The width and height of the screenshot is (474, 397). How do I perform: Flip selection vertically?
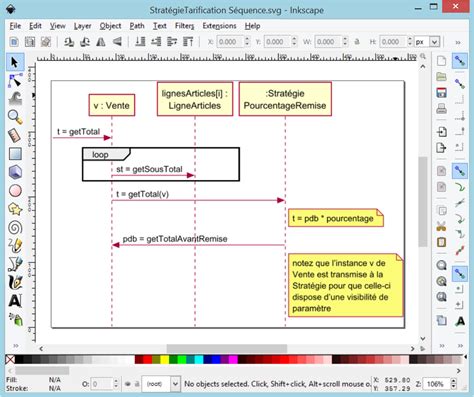coord(117,42)
